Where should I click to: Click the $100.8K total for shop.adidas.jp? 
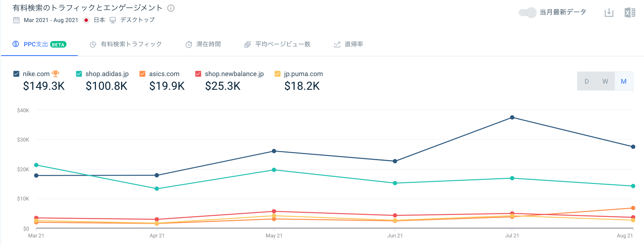(x=107, y=86)
